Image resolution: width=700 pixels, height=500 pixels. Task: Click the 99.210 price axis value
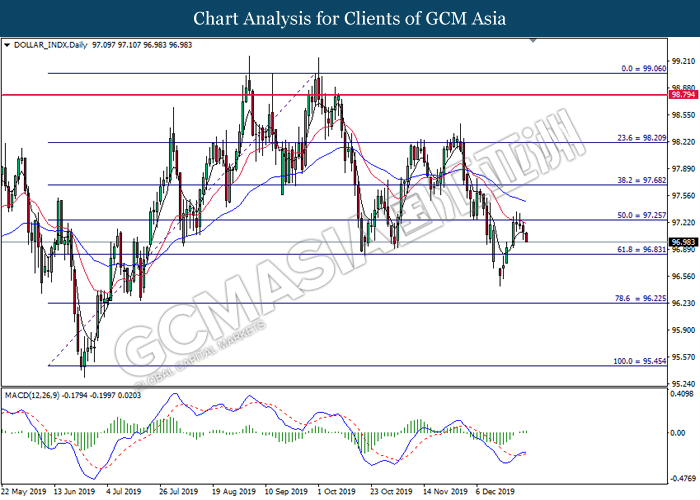point(683,61)
